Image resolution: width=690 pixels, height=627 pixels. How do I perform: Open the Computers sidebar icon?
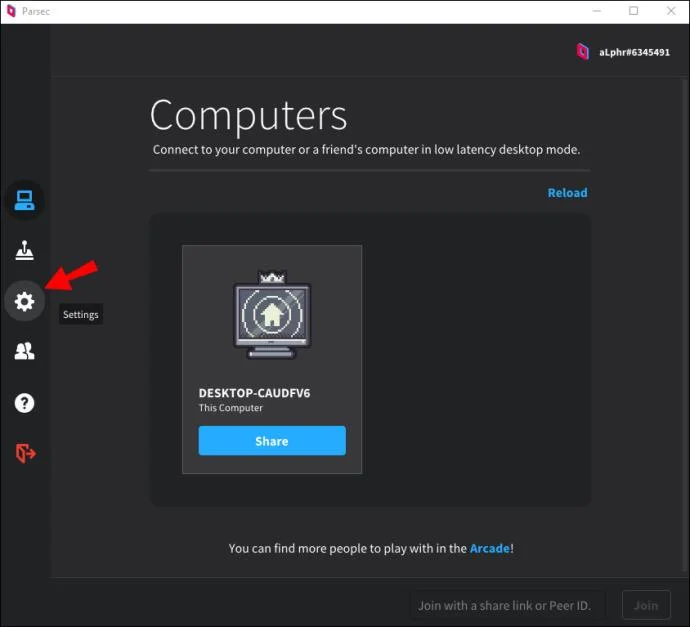tap(25, 201)
